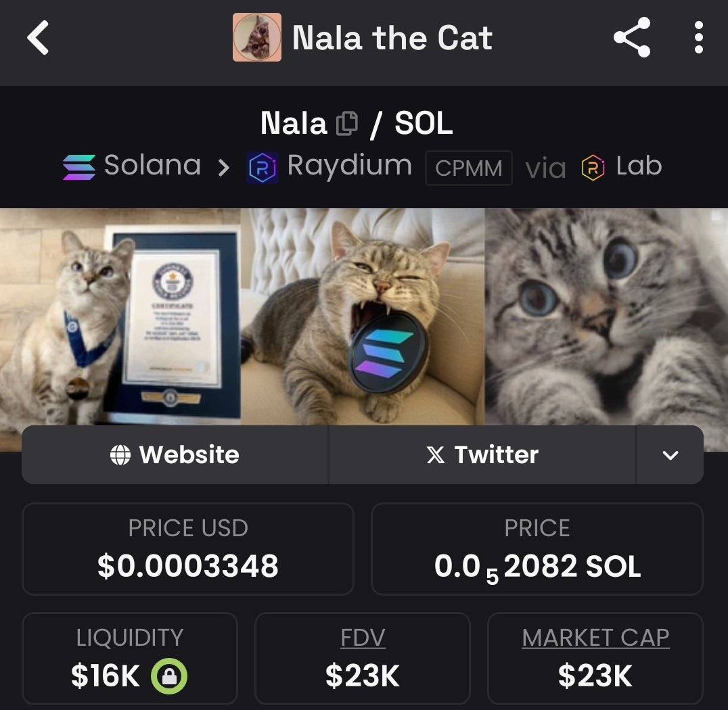
Task: Select the Solana chain breadcrumb
Action: click(132, 166)
